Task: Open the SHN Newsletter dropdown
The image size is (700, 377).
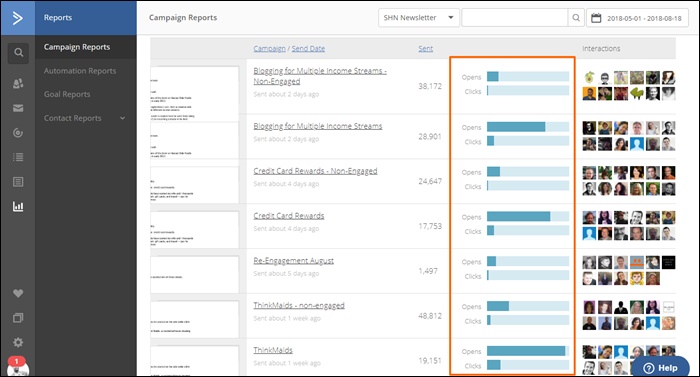Action: [418, 18]
